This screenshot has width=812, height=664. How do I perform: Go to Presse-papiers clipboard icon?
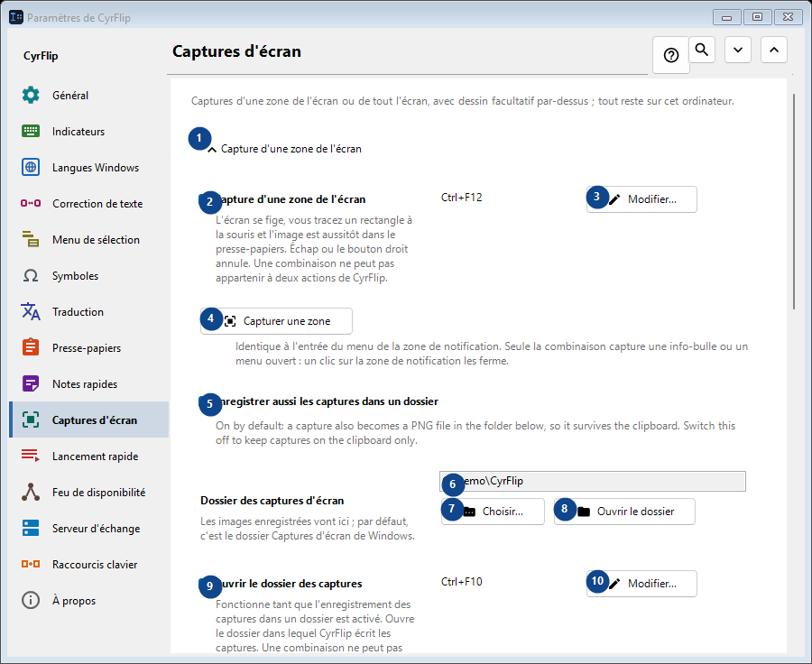click(x=31, y=347)
